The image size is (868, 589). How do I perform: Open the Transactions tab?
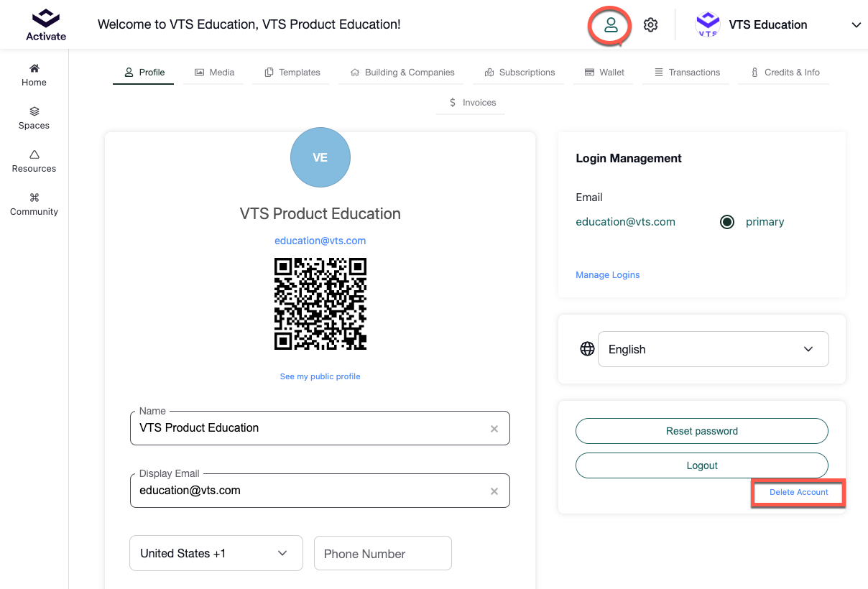686,73
